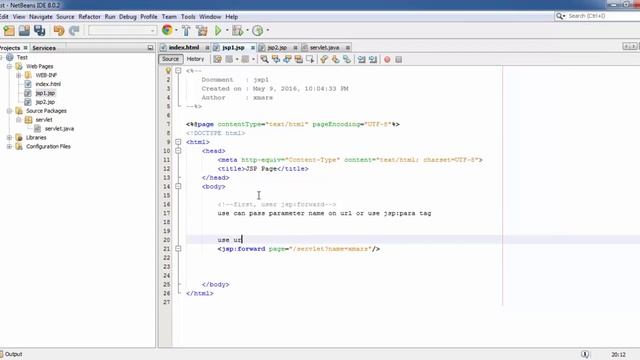Screen dimensions: 640x360
Task: Collapse the comment fold at line 1
Action: pos(178,71)
